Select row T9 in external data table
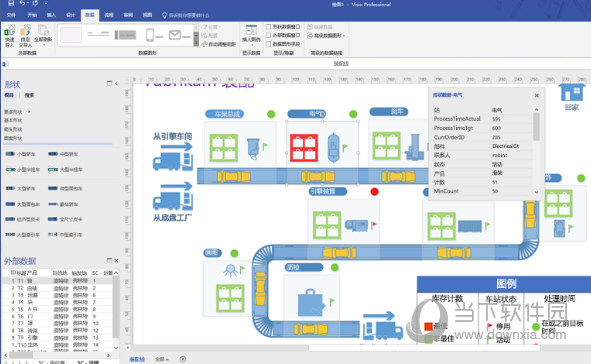591x364 pixels. 58,338
